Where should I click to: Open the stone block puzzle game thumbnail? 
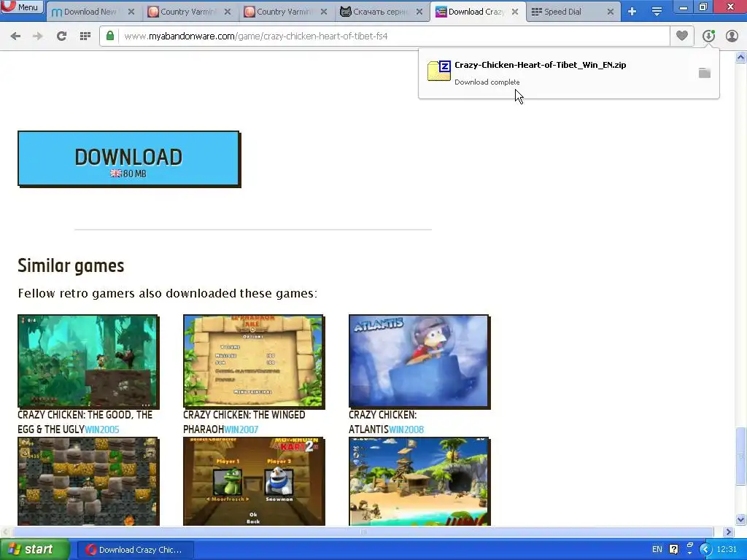(x=88, y=481)
